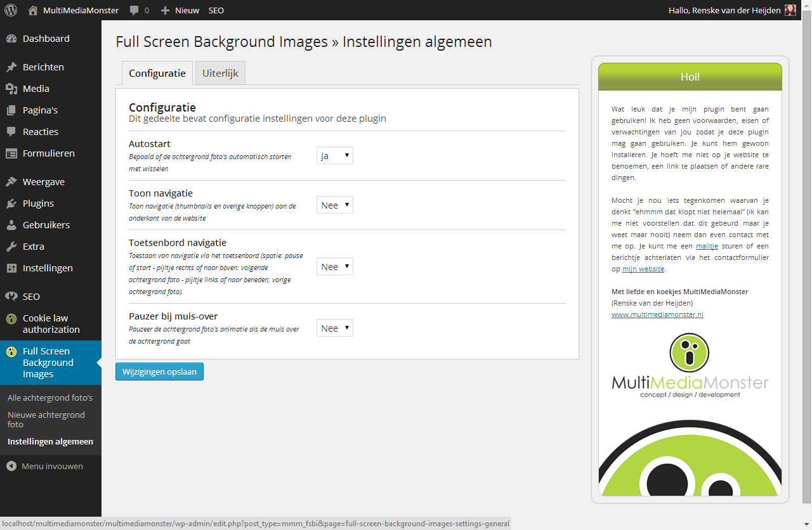Click the plus icon next to Nieuw

coord(165,10)
